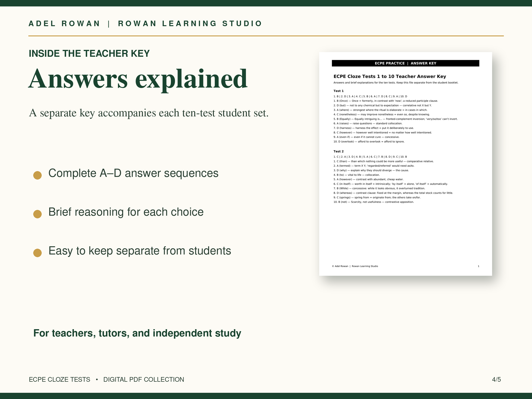The image size is (532, 399).
Task: Click Test 2 row '8. D (whereas)'
Action: (x=393, y=193)
